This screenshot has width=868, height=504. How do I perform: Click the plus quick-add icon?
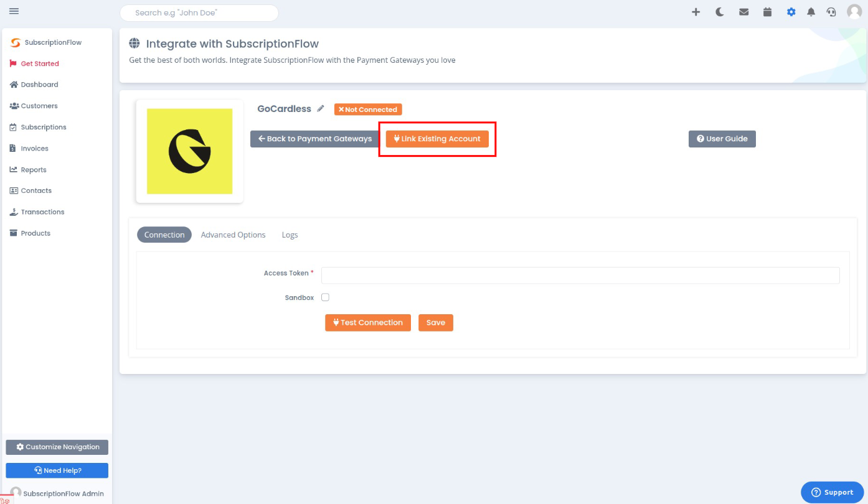pos(696,12)
